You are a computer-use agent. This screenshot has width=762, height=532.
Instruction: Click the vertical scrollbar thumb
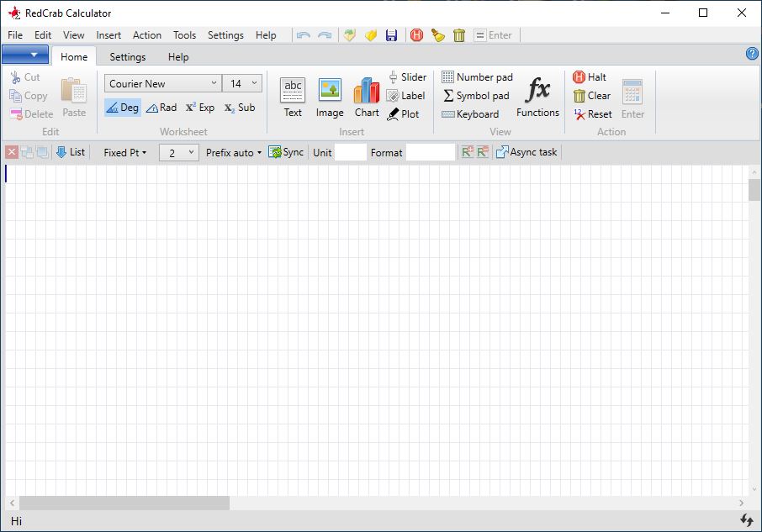coord(754,190)
